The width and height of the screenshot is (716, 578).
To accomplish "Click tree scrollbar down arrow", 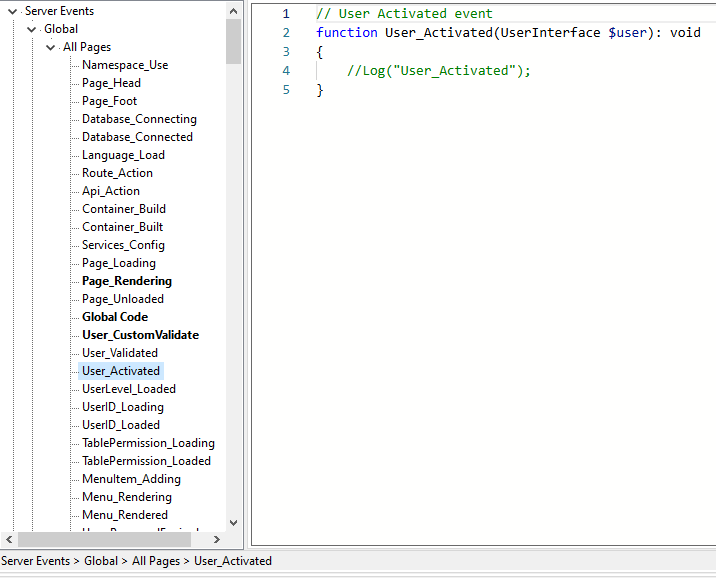I will [x=233, y=523].
